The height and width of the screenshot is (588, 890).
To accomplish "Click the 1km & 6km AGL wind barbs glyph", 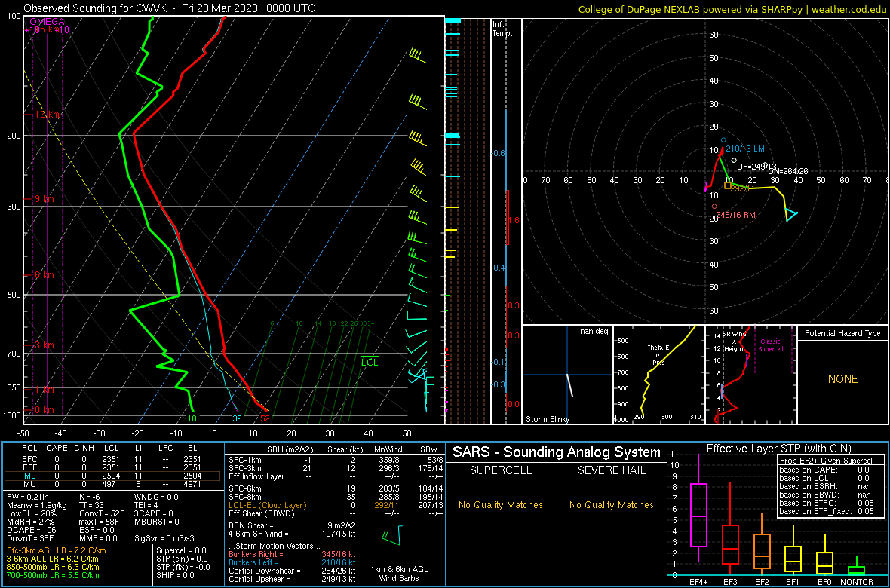I will click(392, 534).
